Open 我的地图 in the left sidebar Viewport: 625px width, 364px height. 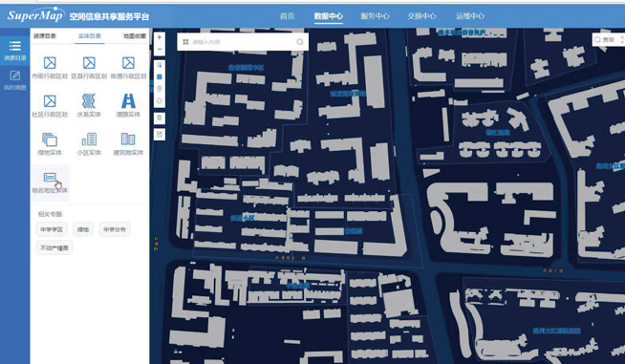click(14, 79)
